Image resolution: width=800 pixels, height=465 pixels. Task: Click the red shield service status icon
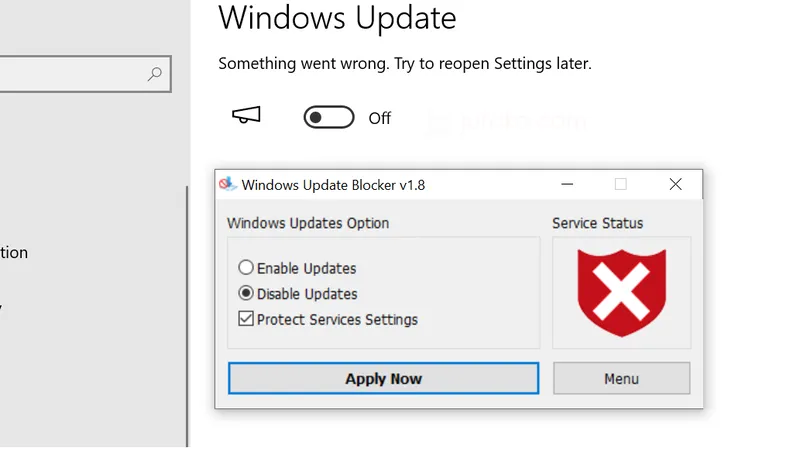coord(621,292)
